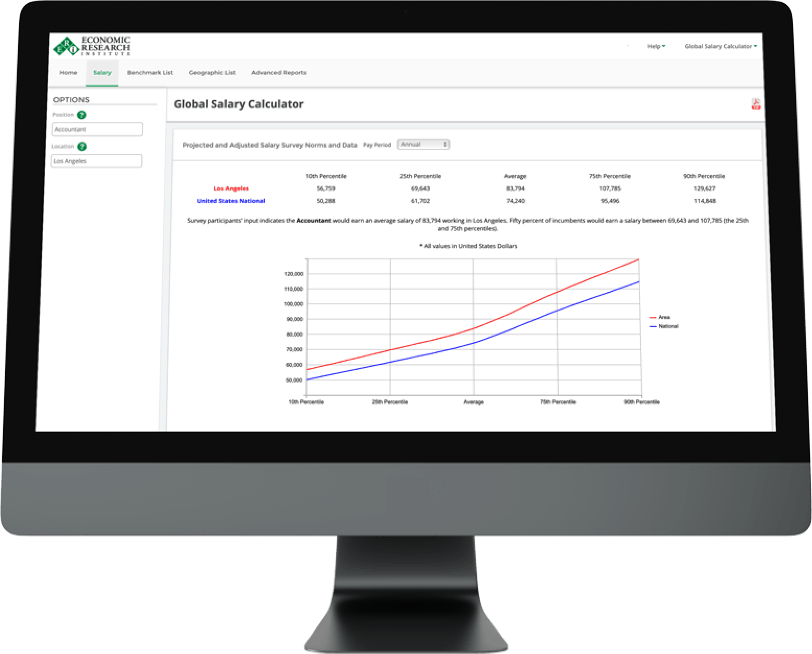
Task: Expand the Global Salary Calculator menu
Action: tap(720, 46)
